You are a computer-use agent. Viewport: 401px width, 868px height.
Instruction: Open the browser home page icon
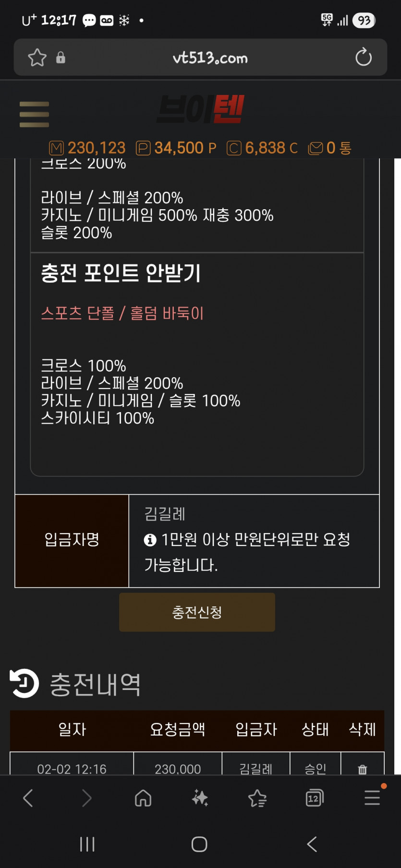click(x=143, y=798)
